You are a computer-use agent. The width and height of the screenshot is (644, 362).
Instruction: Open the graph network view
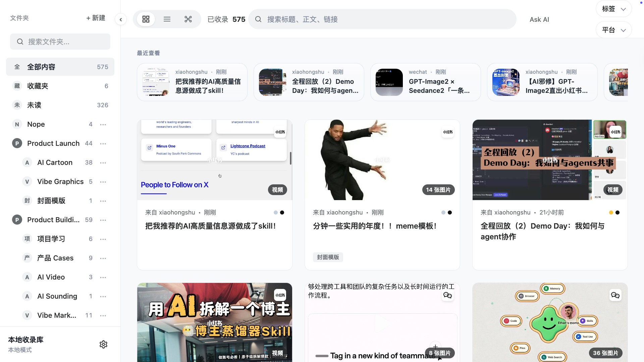(x=188, y=19)
